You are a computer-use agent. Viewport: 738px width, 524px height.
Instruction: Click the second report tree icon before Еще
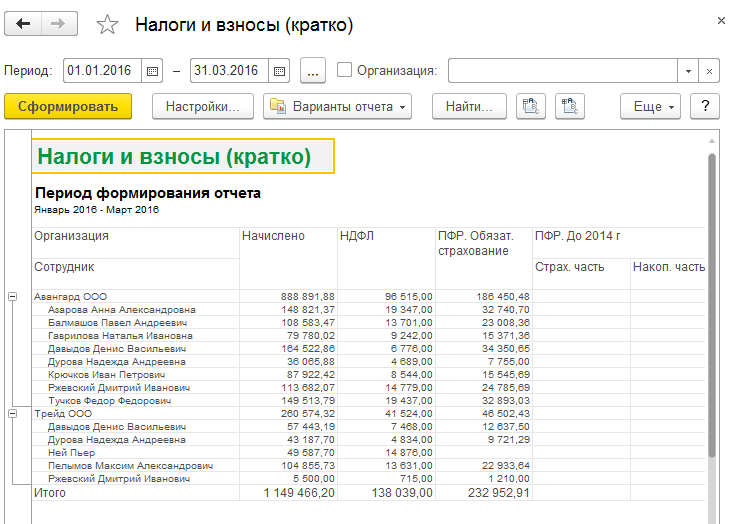pos(569,106)
